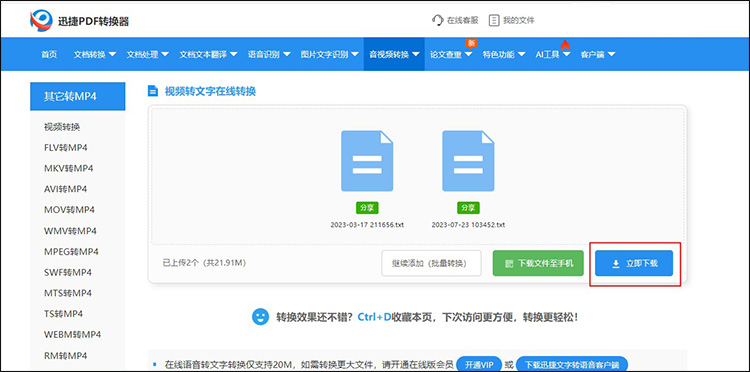Select MKV转MP4 in the sidebar
Screen dimensions: 750x372
coord(68,168)
